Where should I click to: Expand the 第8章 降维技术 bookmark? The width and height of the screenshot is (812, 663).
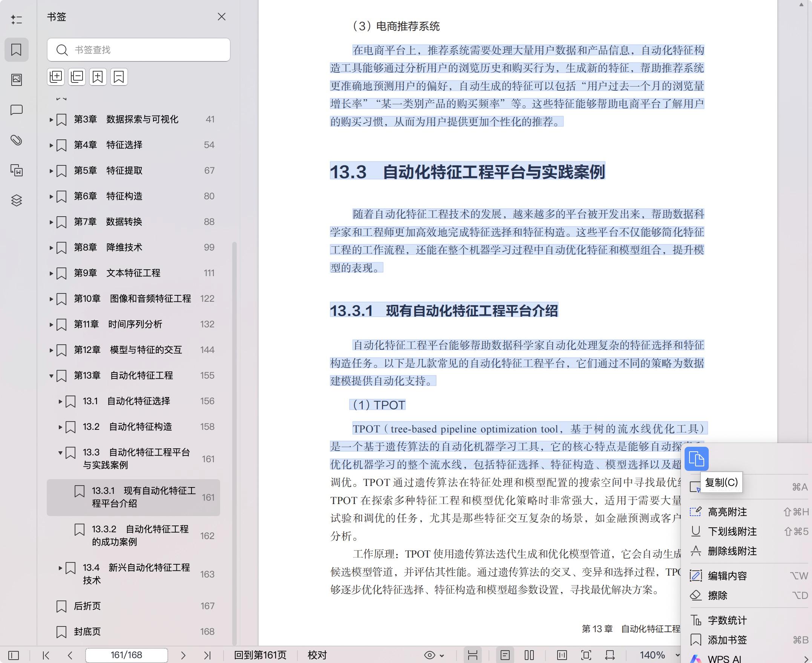click(x=51, y=248)
